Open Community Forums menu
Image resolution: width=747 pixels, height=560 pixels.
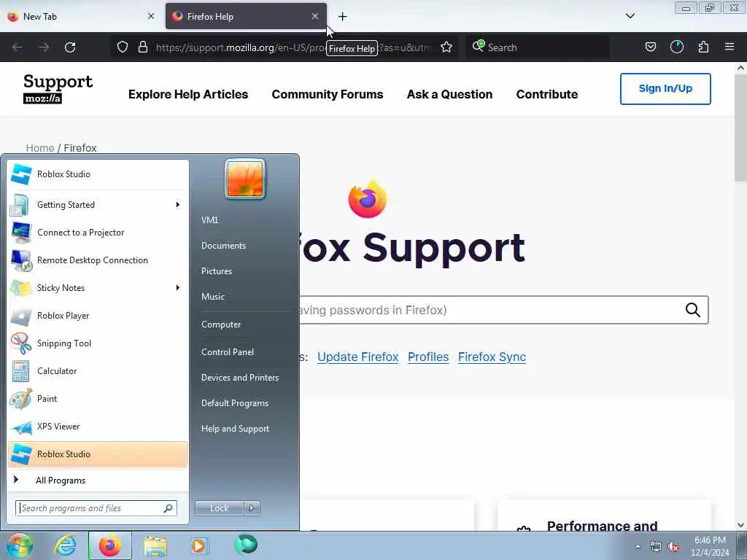[328, 94]
